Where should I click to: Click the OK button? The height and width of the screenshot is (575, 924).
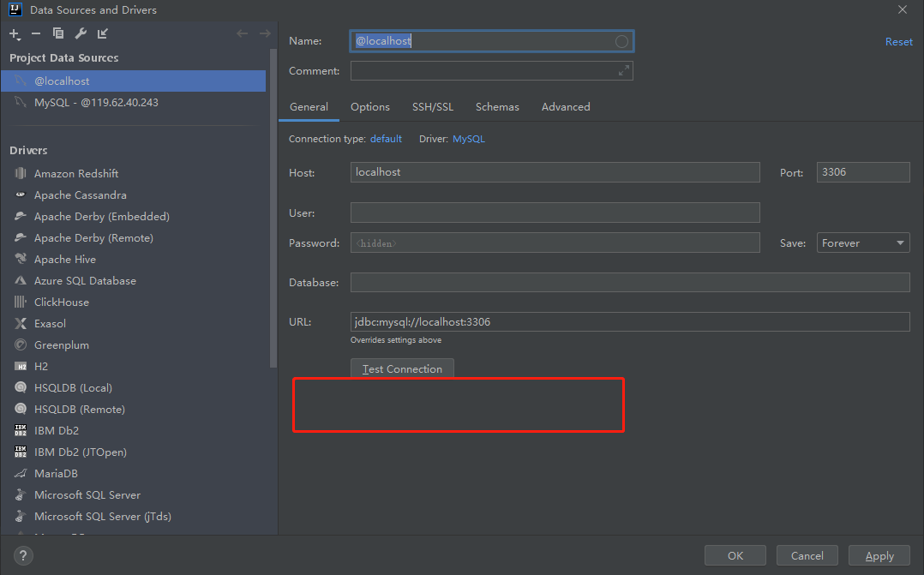pyautogui.click(x=735, y=555)
